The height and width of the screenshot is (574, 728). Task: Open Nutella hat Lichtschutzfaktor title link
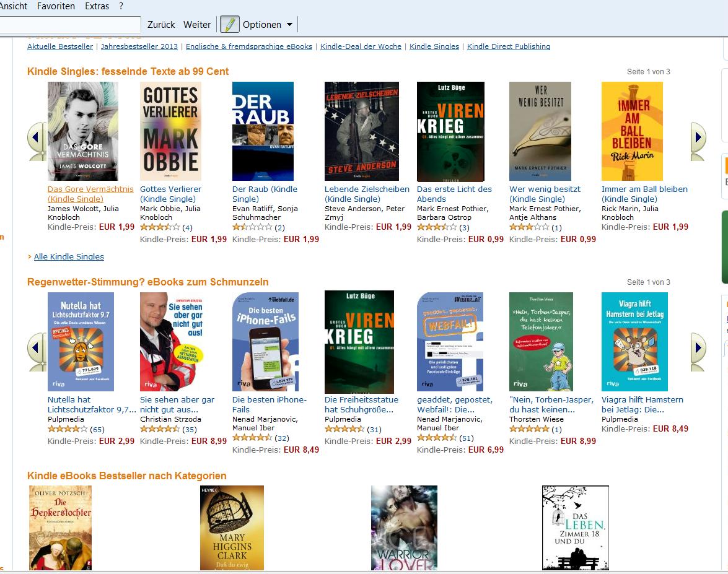[92, 404]
